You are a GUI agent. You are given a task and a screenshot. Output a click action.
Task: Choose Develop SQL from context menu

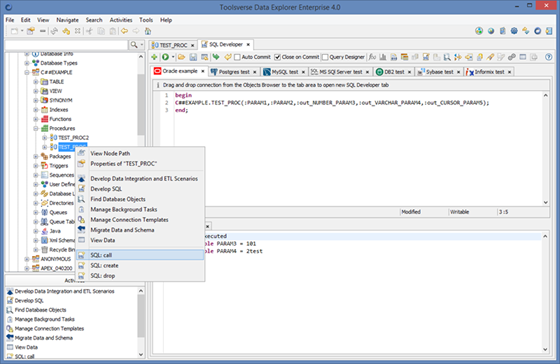[106, 189]
